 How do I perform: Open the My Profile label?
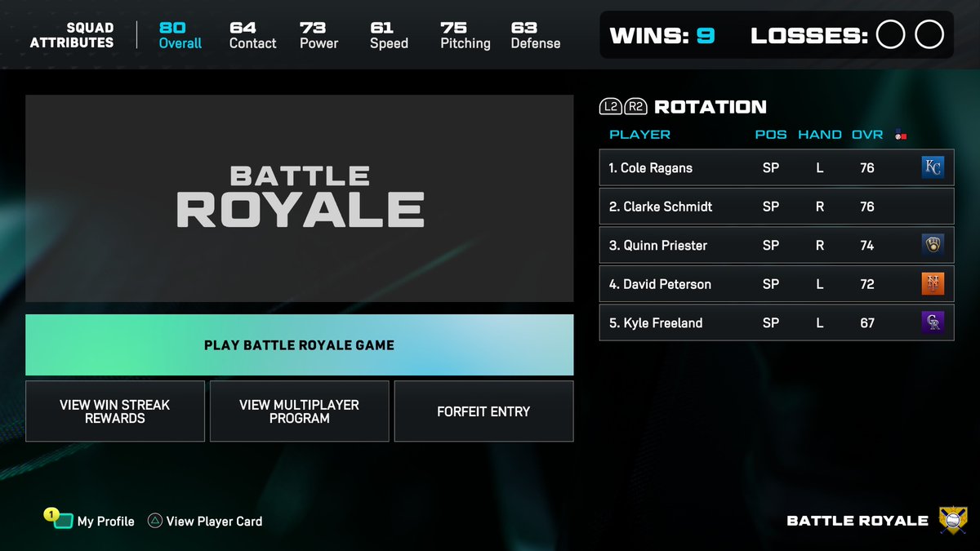pyautogui.click(x=105, y=521)
